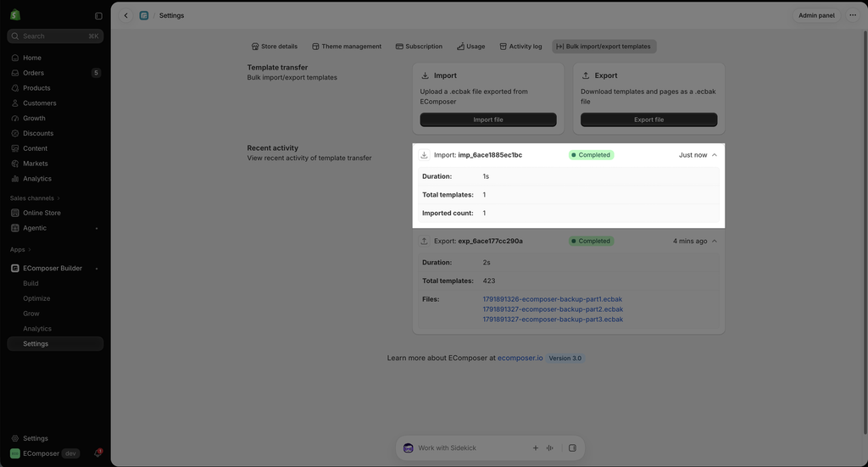Download ecomposer-backup-part1.ecbak file
The height and width of the screenshot is (467, 868).
click(x=552, y=299)
